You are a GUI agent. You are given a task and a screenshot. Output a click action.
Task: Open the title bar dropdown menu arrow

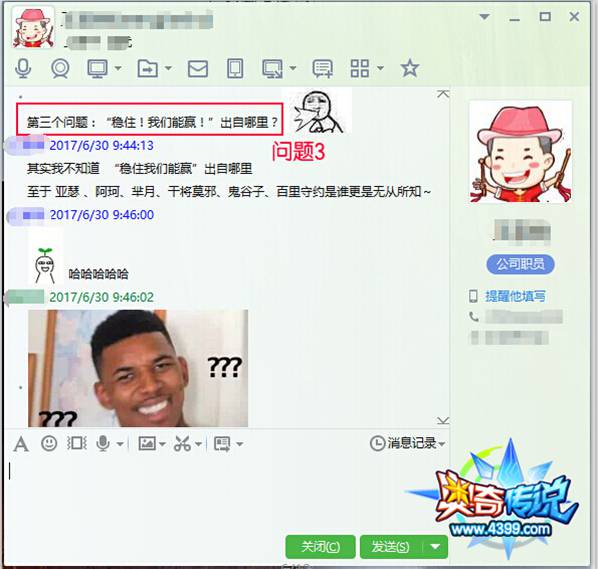(484, 17)
